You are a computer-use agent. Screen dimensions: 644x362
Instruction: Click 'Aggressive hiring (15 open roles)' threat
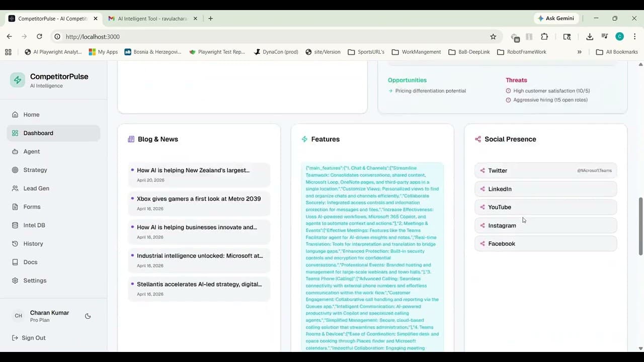pos(550,100)
